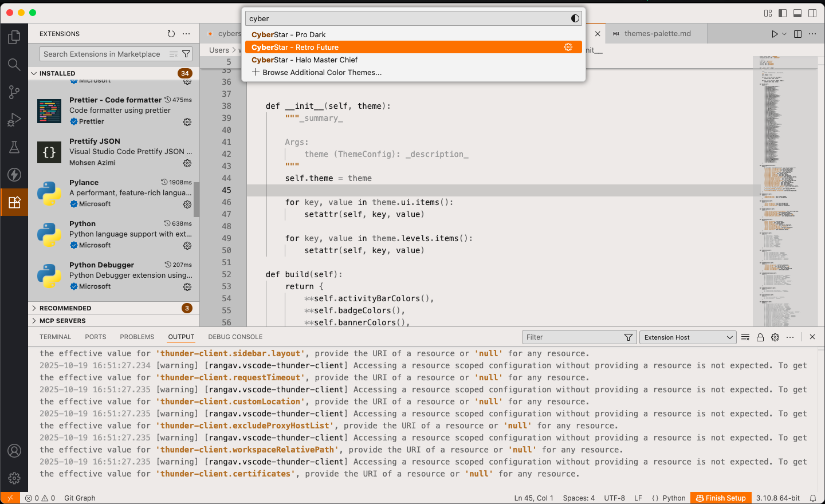Open output filter options funnel
This screenshot has width=825, height=504.
pyautogui.click(x=628, y=337)
